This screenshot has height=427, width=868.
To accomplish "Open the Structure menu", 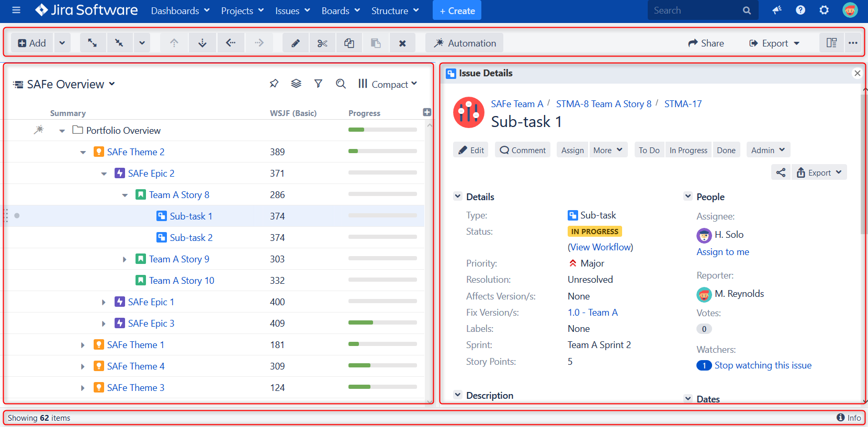I will 395,10.
